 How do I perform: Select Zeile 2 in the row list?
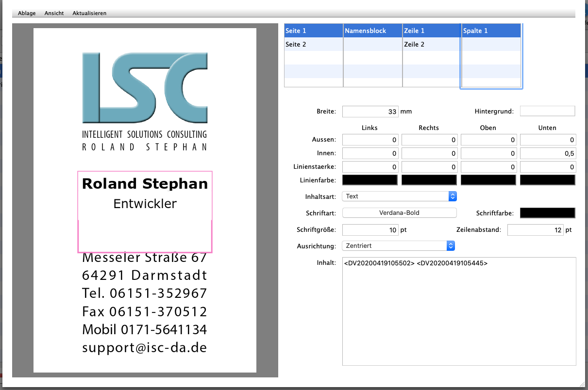pyautogui.click(x=431, y=44)
